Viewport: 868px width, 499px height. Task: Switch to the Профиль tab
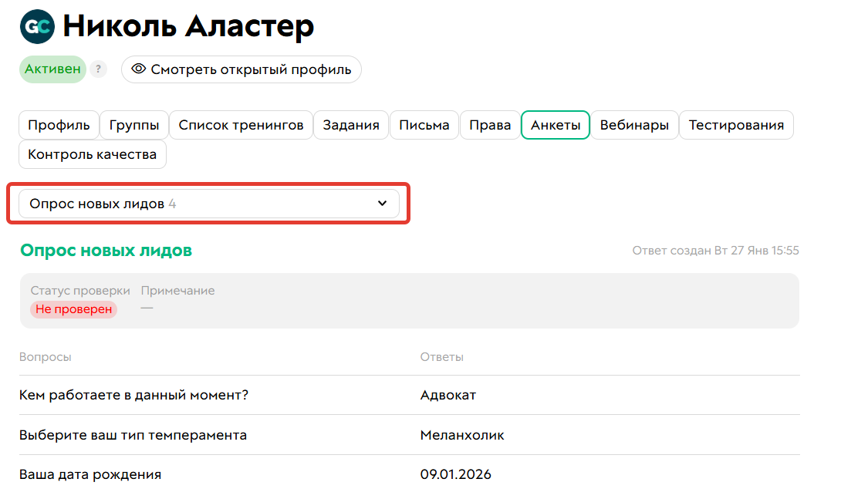[59, 124]
